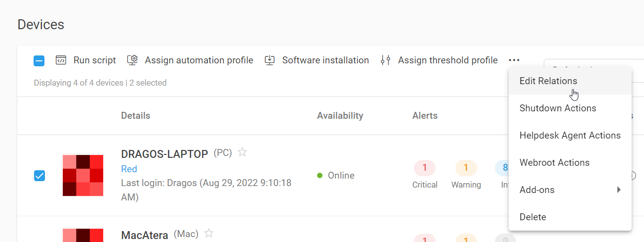Click the Details column header

[x=135, y=116]
